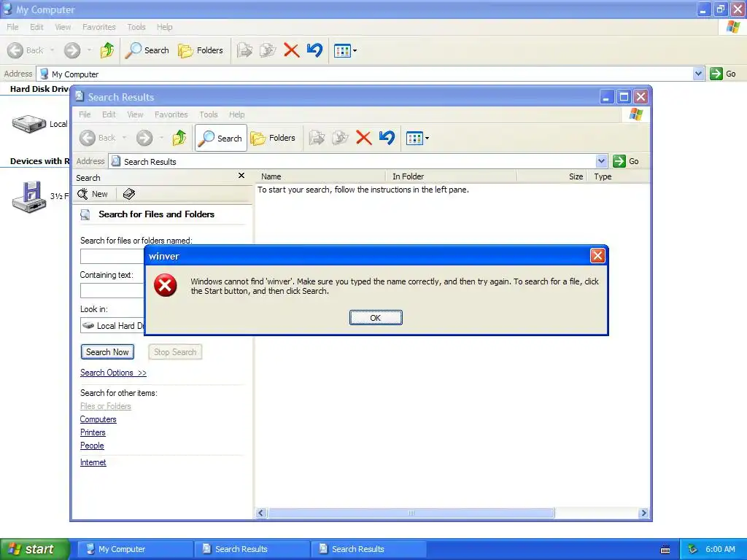Select the 3½ Floppy drive icon
Viewport: 747px width, 560px height.
click(29, 196)
